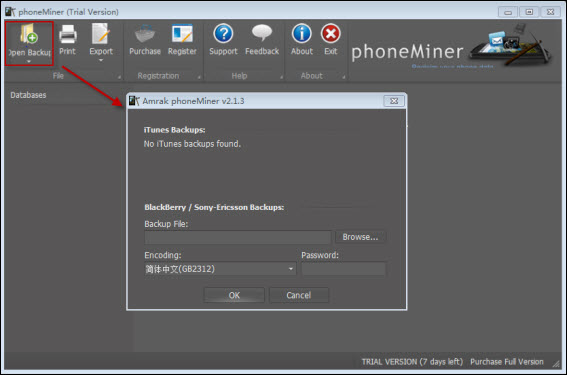Click TRIAL VERSION (7 days left) status text
567x375 pixels.
pyautogui.click(x=412, y=362)
